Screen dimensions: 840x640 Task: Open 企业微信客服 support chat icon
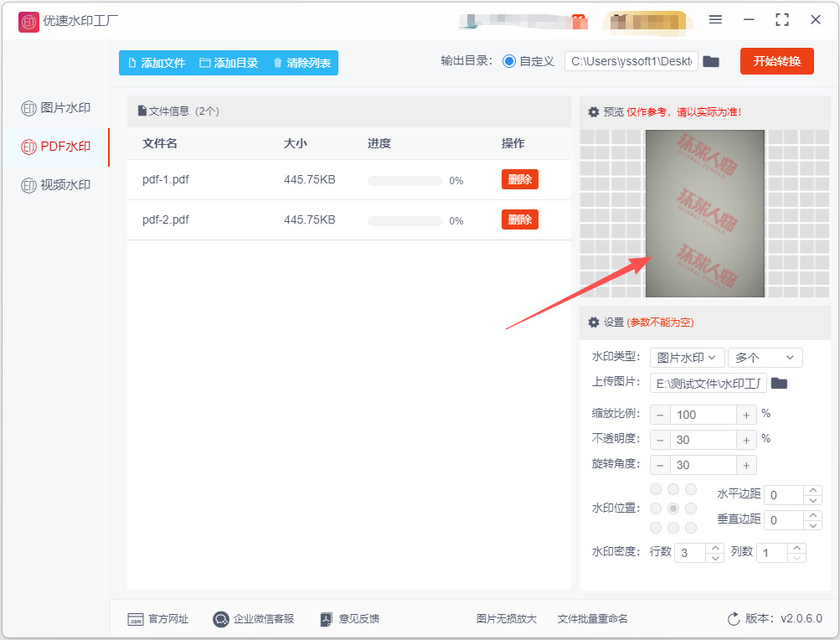pyautogui.click(x=221, y=619)
